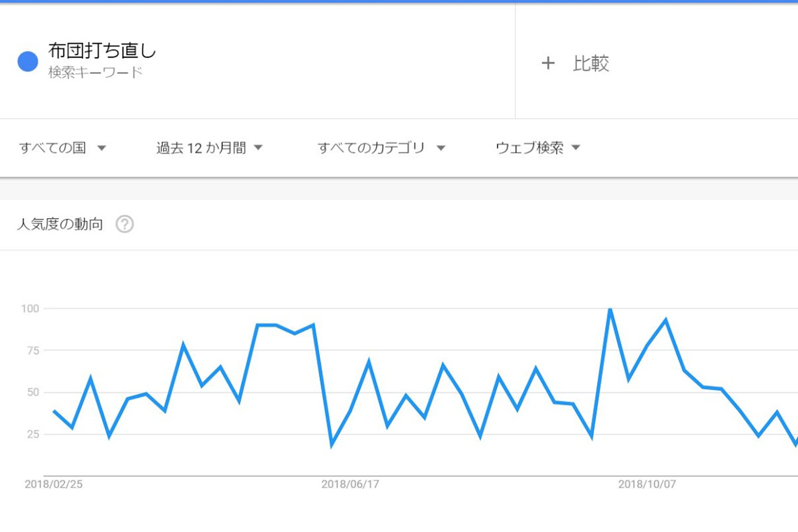Open the help question mark icon
The width and height of the screenshot is (798, 532).
[124, 224]
